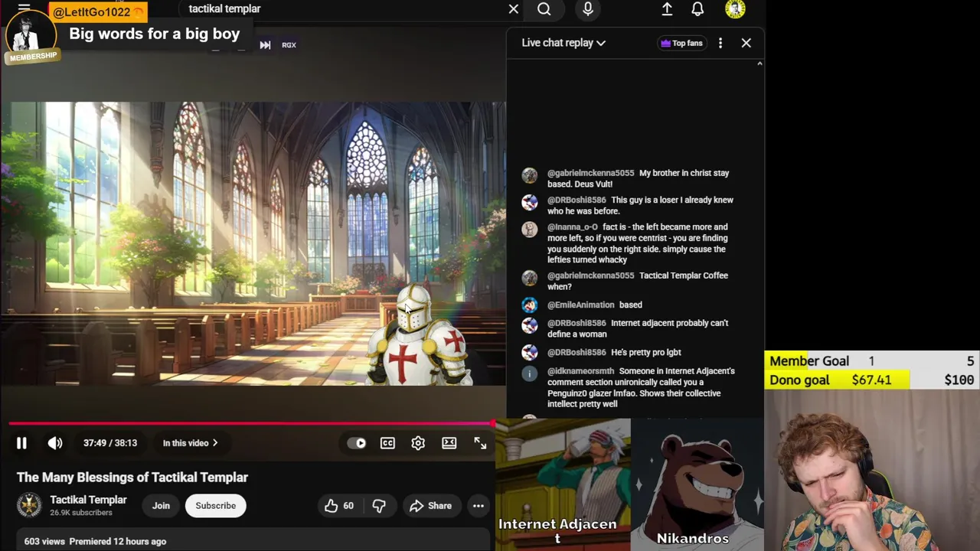
Task: Clear the search box with the X icon
Action: tap(514, 9)
